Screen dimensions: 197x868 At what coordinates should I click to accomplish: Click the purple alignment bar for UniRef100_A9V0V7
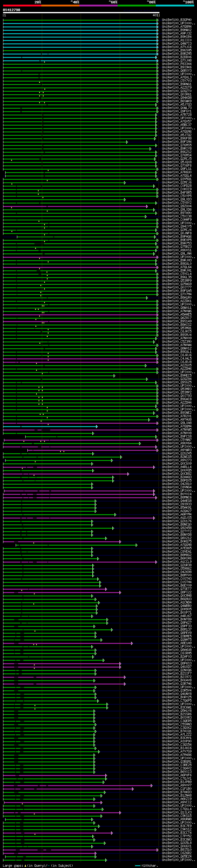pos(78,785)
